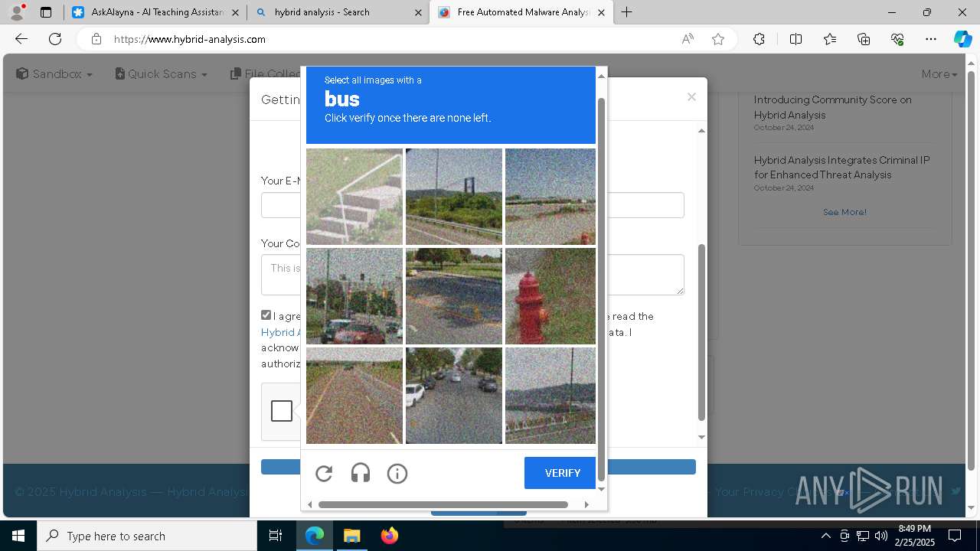Viewport: 980px width, 551px height.
Task: Open Task View on taskbar
Action: (276, 536)
